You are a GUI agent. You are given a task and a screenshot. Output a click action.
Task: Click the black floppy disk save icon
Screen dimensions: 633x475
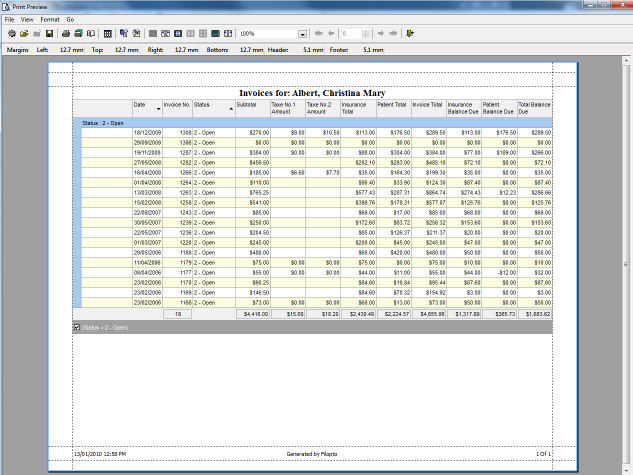(x=49, y=33)
